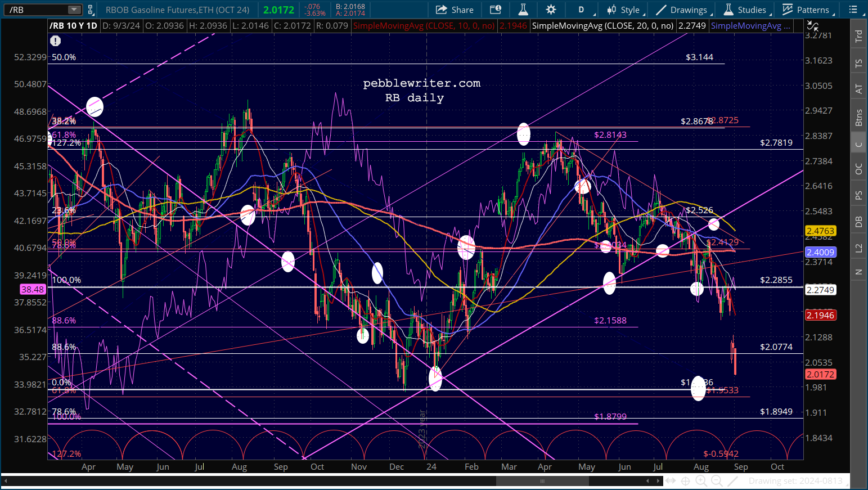Click the zoom out magnifier
The image size is (868, 490).
pos(717,481)
